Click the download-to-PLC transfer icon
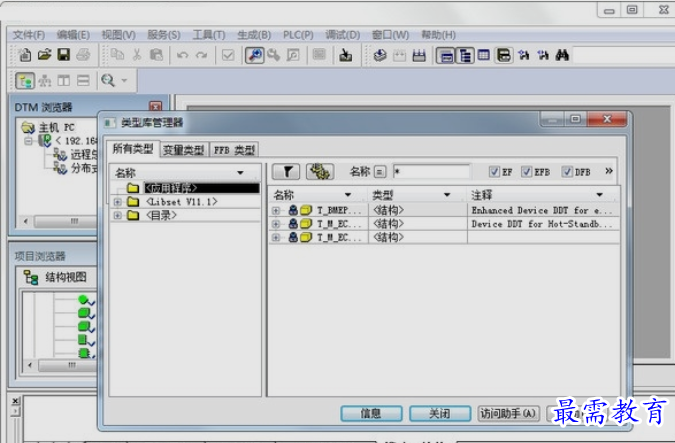 coord(345,55)
